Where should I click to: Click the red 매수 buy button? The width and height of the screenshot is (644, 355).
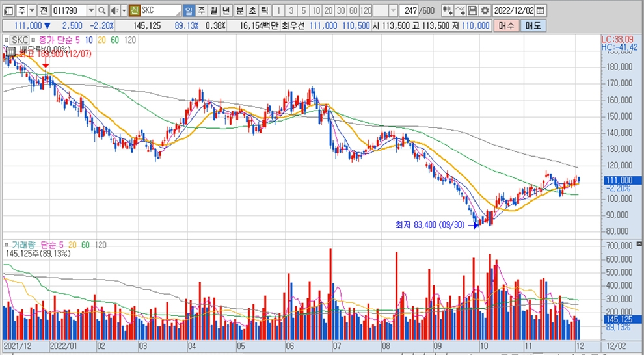coord(506,25)
